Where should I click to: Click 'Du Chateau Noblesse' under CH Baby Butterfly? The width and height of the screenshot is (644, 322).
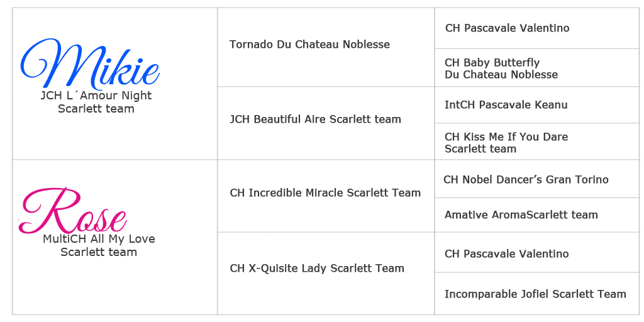click(501, 75)
